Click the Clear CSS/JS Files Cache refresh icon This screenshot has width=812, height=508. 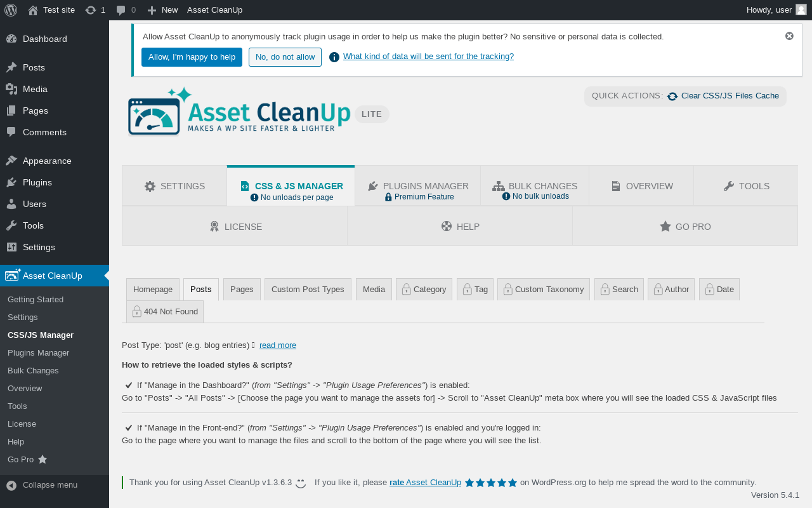coord(672,97)
